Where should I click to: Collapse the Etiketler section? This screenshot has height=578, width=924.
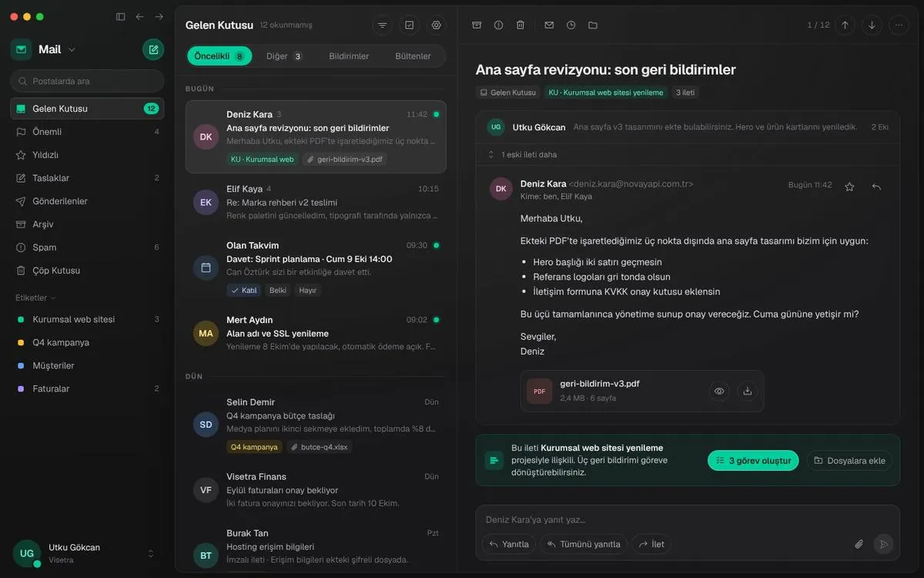(35, 297)
